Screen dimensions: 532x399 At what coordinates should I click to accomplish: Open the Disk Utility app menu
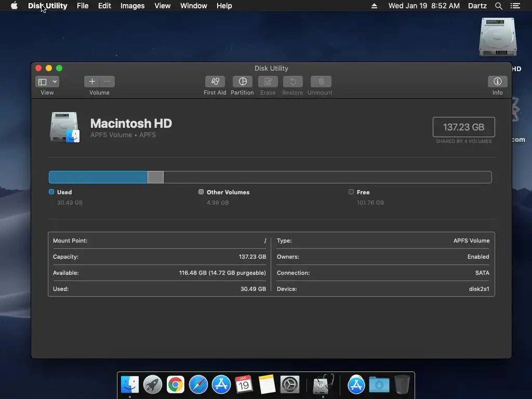[x=47, y=6]
